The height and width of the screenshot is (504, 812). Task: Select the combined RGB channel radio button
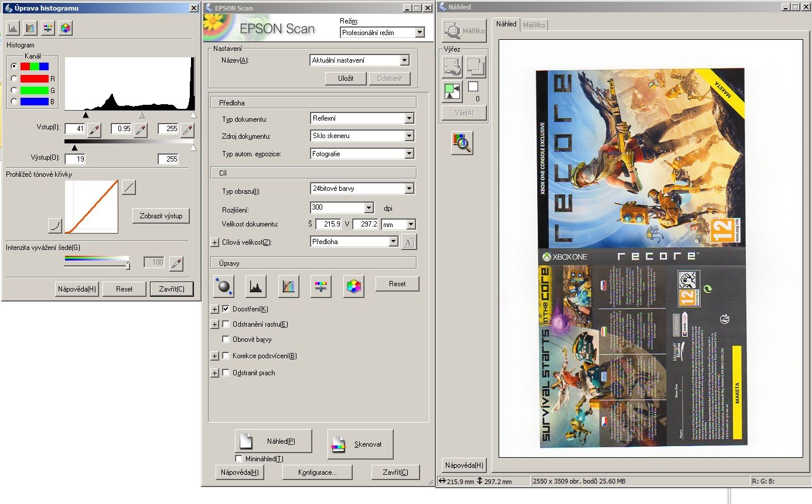click(x=13, y=66)
